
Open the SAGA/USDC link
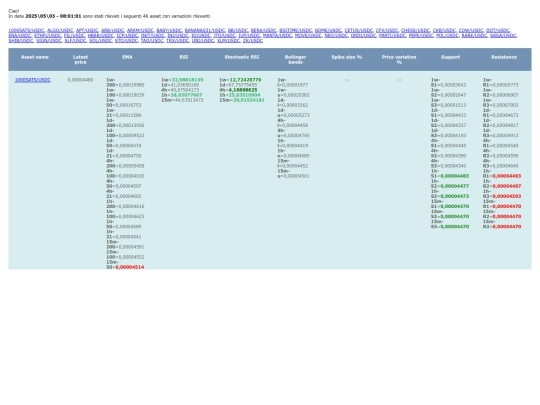(x=503, y=35)
